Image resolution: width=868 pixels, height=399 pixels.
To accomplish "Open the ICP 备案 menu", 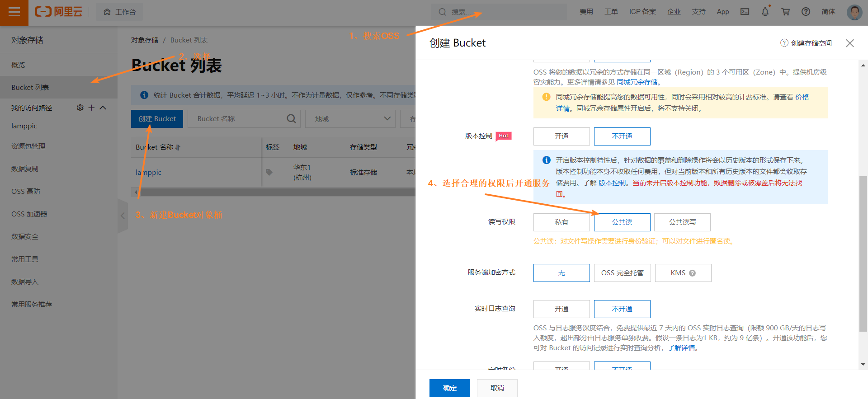I will point(642,12).
